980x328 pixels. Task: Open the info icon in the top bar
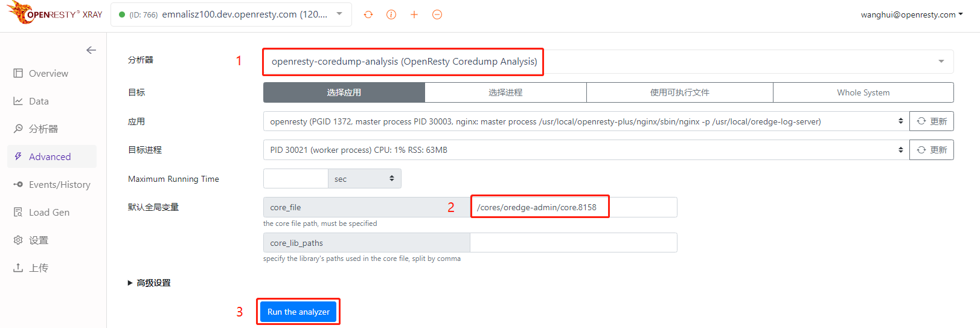point(391,14)
